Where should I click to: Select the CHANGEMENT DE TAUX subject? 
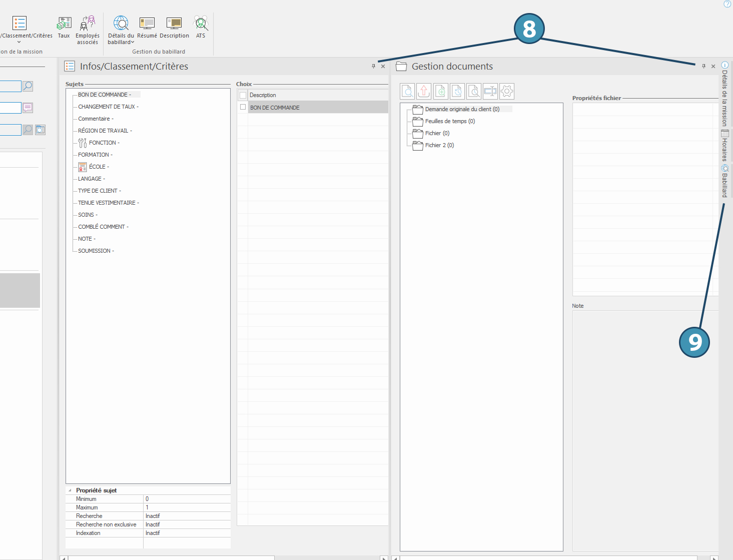(x=107, y=107)
